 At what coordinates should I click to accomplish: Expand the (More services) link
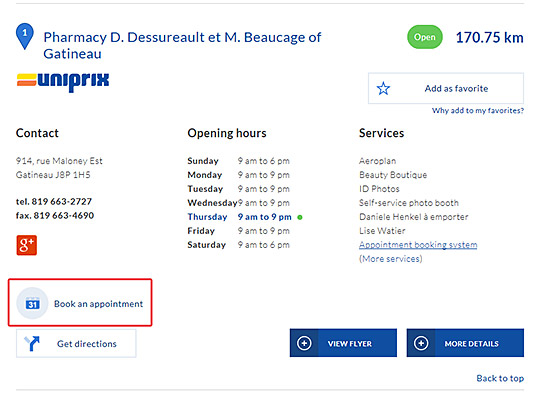pyautogui.click(x=391, y=259)
